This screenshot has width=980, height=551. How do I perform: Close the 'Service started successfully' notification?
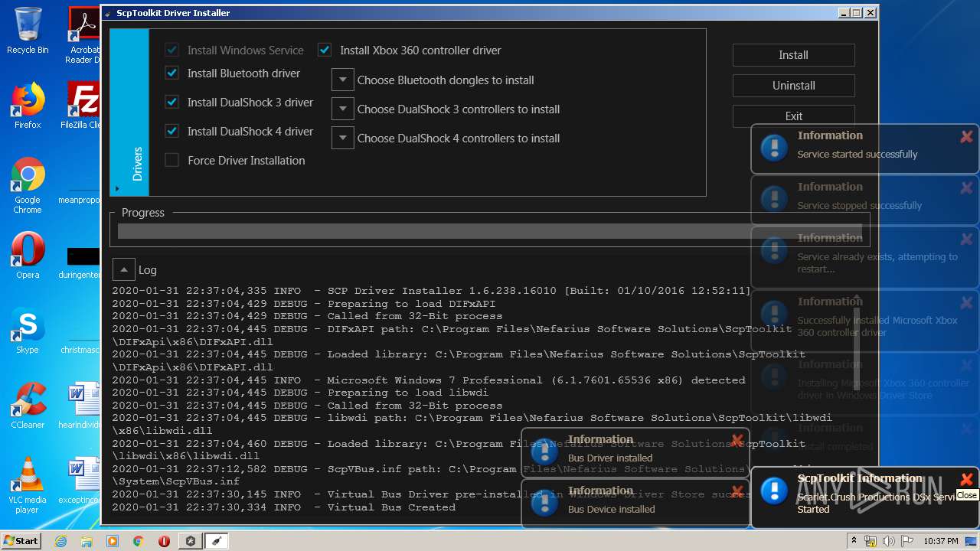(966, 136)
